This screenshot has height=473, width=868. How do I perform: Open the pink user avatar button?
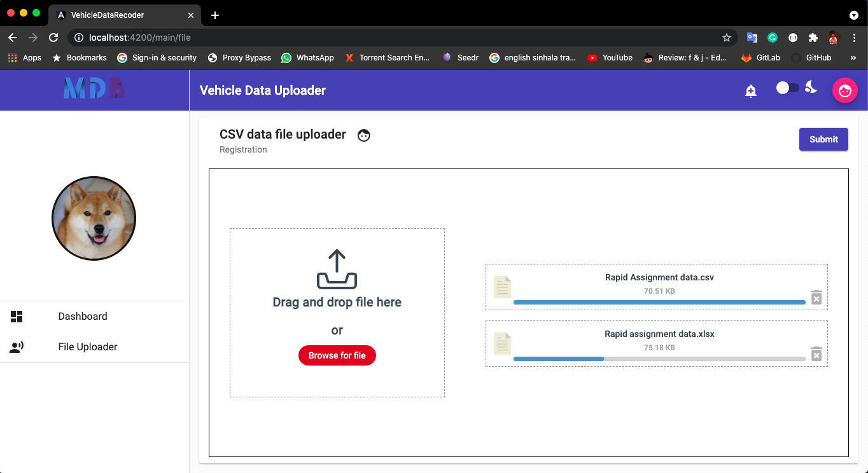(x=845, y=90)
